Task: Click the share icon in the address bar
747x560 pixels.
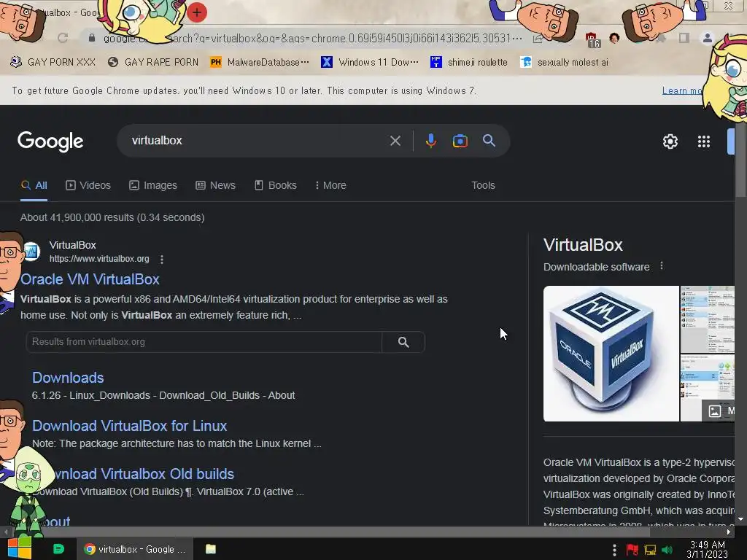Action: tap(538, 38)
